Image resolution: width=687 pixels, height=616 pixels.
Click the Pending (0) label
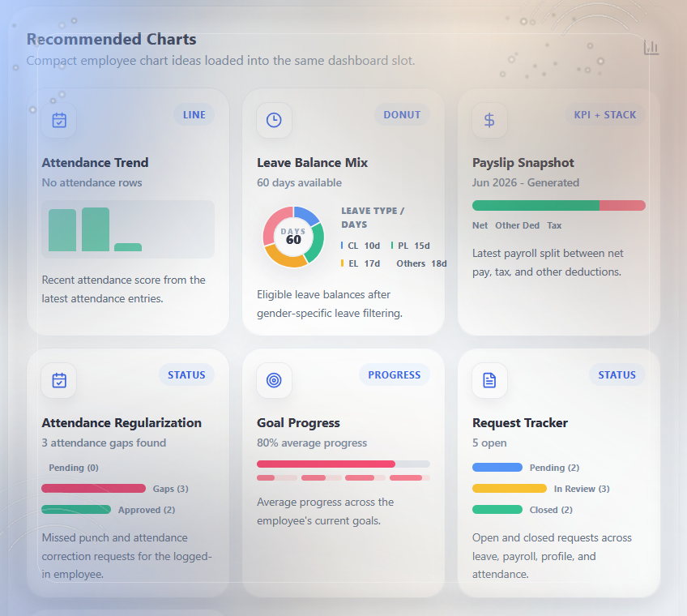point(74,468)
